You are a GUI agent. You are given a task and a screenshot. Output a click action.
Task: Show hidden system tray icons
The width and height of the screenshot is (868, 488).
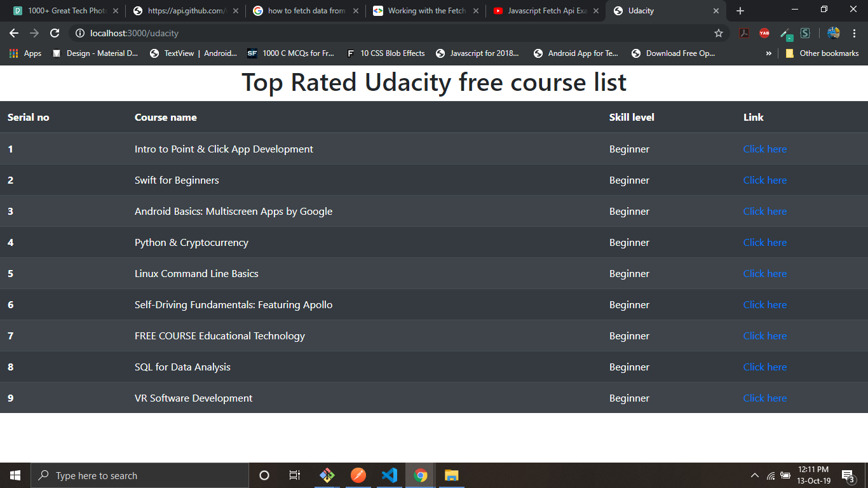pos(755,475)
